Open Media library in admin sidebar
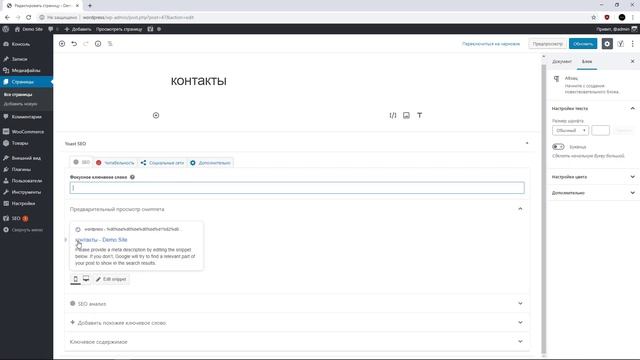Screen dimensions: 640x360 (x=26, y=71)
